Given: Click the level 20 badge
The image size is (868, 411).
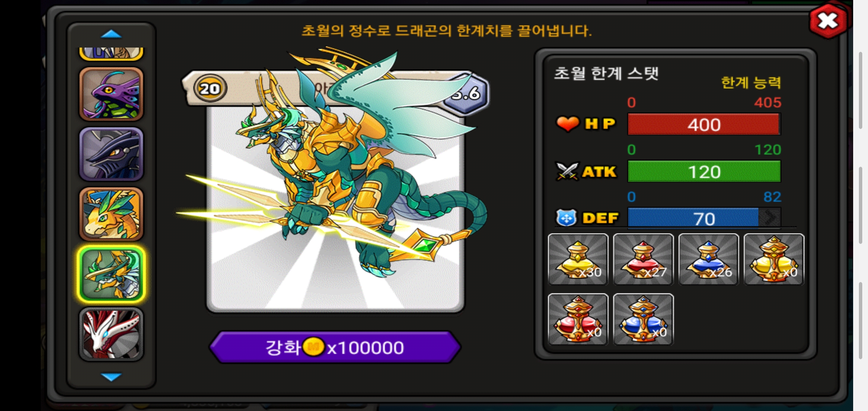Looking at the screenshot, I should 210,89.
